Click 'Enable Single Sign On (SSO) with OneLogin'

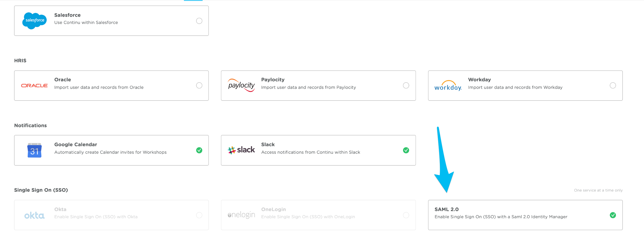pyautogui.click(x=308, y=217)
